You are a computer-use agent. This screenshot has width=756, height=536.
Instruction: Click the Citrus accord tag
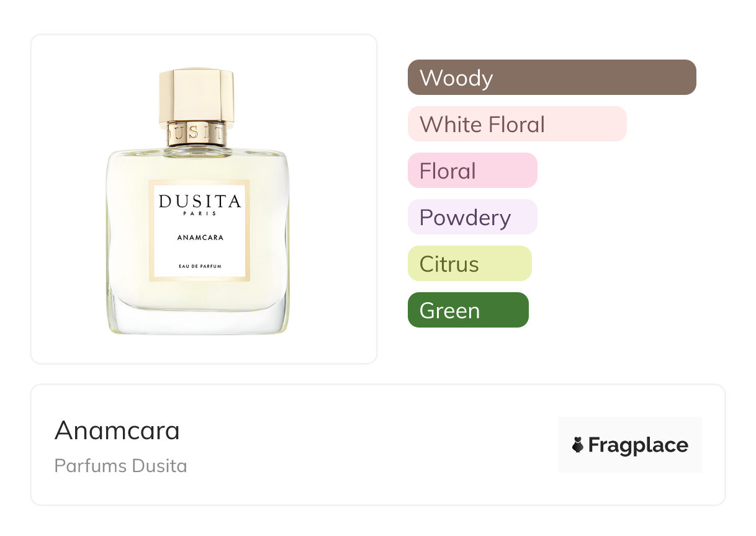(x=470, y=264)
